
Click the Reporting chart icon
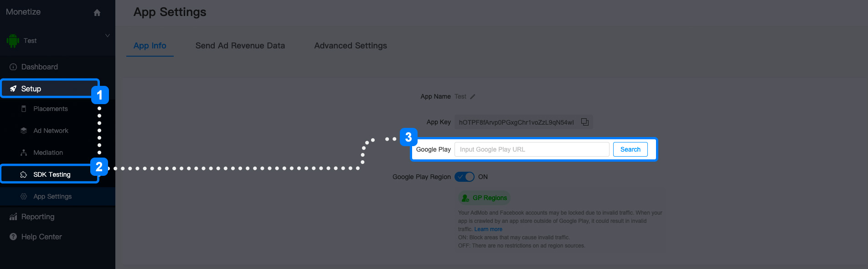point(13,216)
